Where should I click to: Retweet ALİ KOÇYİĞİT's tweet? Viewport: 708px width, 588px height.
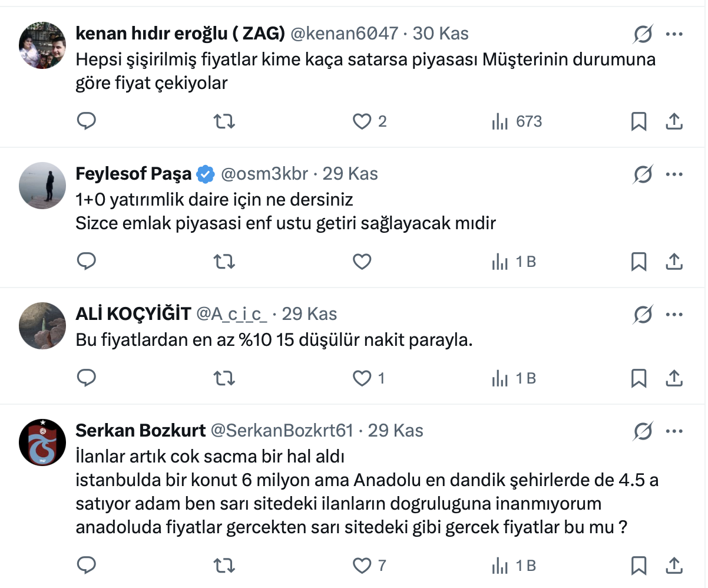pos(223,378)
